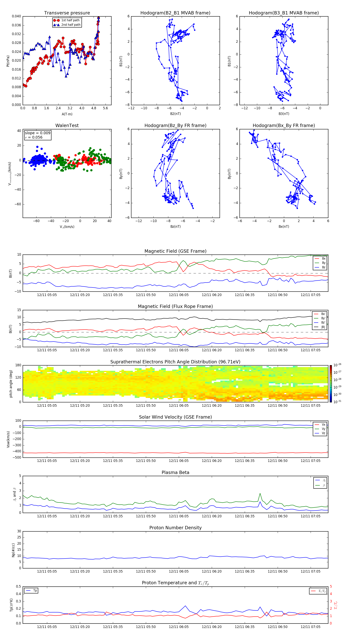Click 'Hodogram(Bx_By FR frame)' title
Viewport: 351px width, 644px height.
click(284, 125)
